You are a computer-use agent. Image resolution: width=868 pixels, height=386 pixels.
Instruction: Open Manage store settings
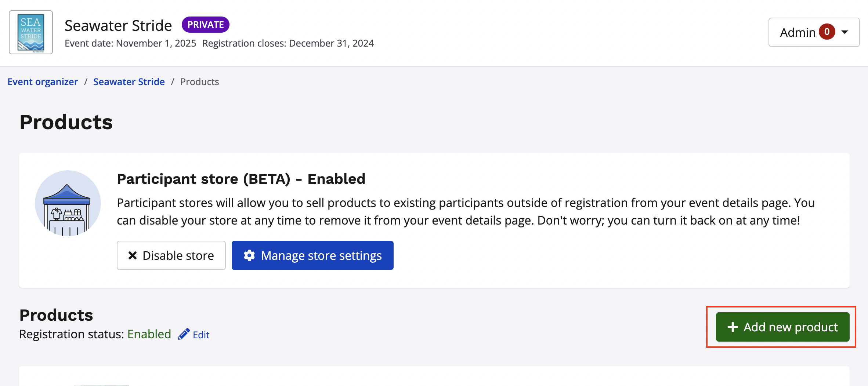tap(312, 255)
